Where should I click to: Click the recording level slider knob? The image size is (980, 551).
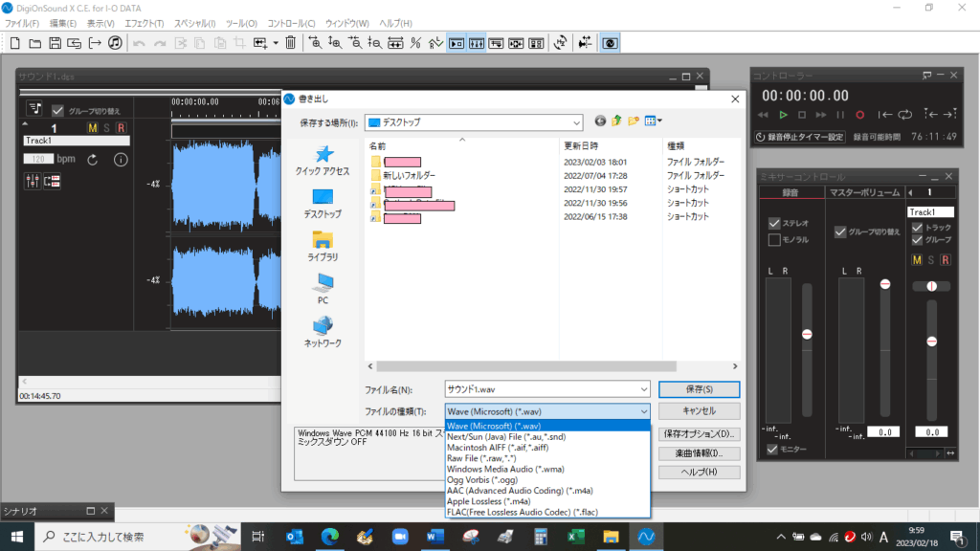(807, 334)
